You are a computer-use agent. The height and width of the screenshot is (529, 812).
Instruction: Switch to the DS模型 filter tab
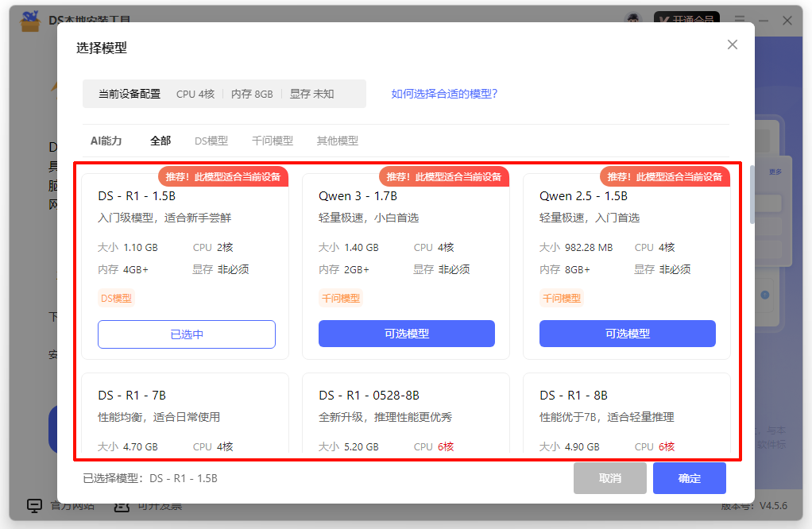click(x=213, y=140)
